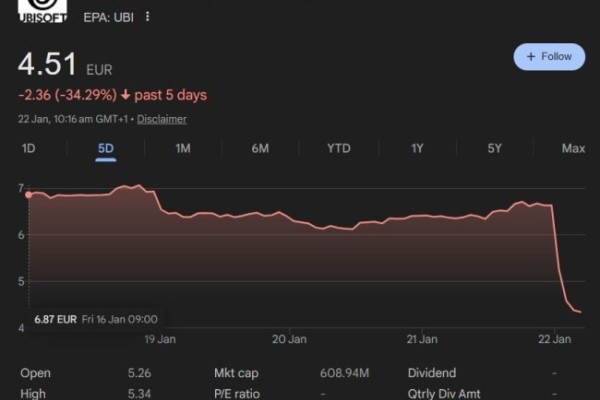Click the 20 Jan axis label
This screenshot has height=400, width=600.
[289, 339]
